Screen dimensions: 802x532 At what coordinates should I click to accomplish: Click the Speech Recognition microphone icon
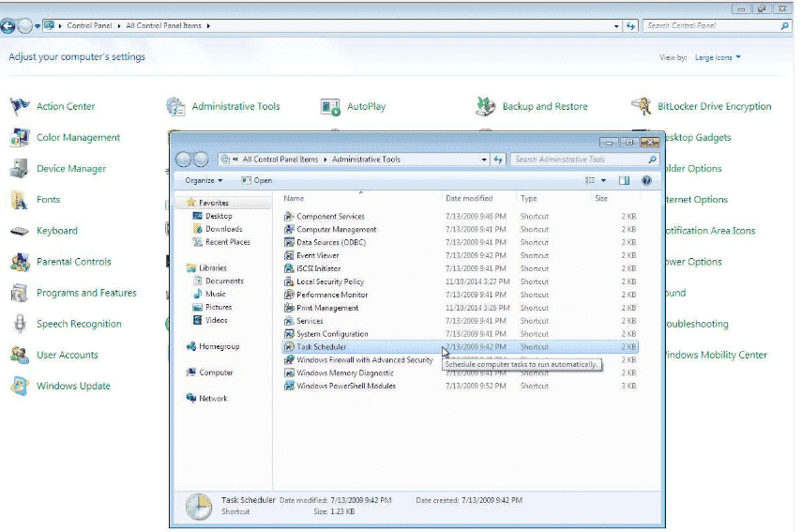pyautogui.click(x=20, y=324)
